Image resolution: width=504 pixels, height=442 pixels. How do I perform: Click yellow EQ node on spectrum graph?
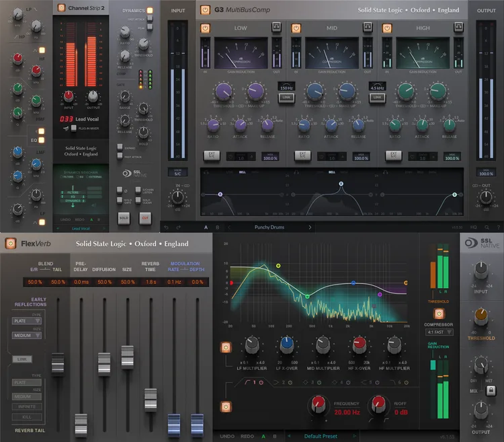coord(278,266)
